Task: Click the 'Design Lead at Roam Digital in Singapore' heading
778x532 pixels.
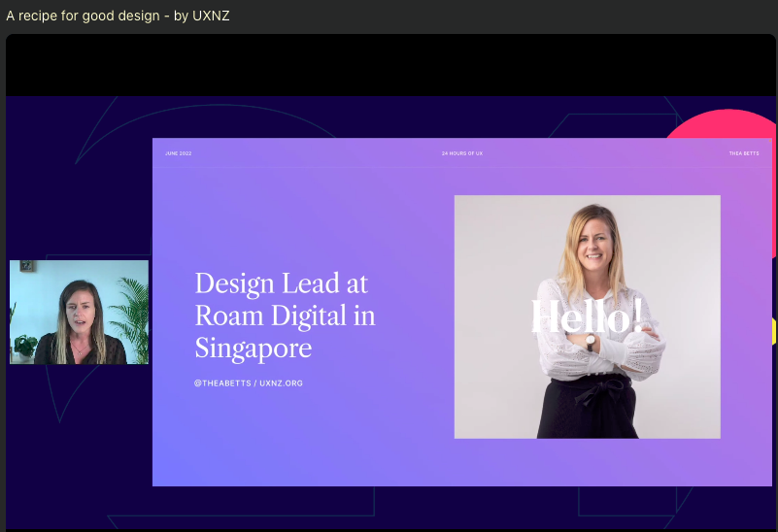Action: point(285,316)
